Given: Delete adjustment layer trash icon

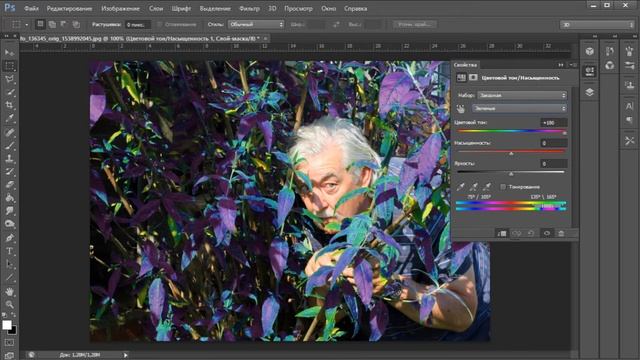Looking at the screenshot, I should click(x=561, y=233).
